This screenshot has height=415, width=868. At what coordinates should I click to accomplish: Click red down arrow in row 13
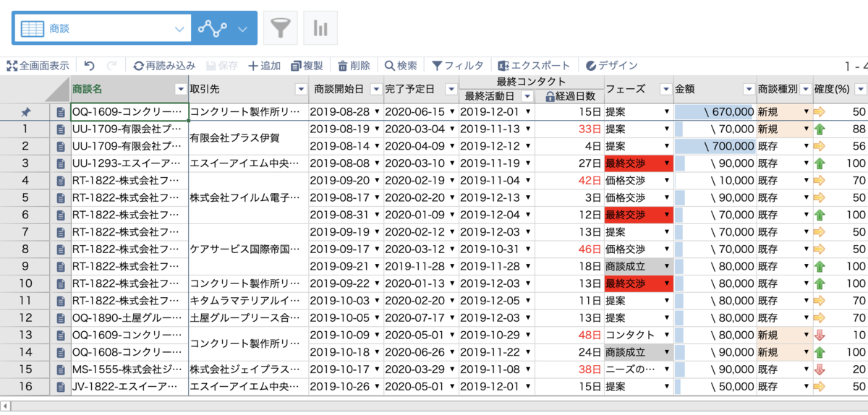pos(820,335)
